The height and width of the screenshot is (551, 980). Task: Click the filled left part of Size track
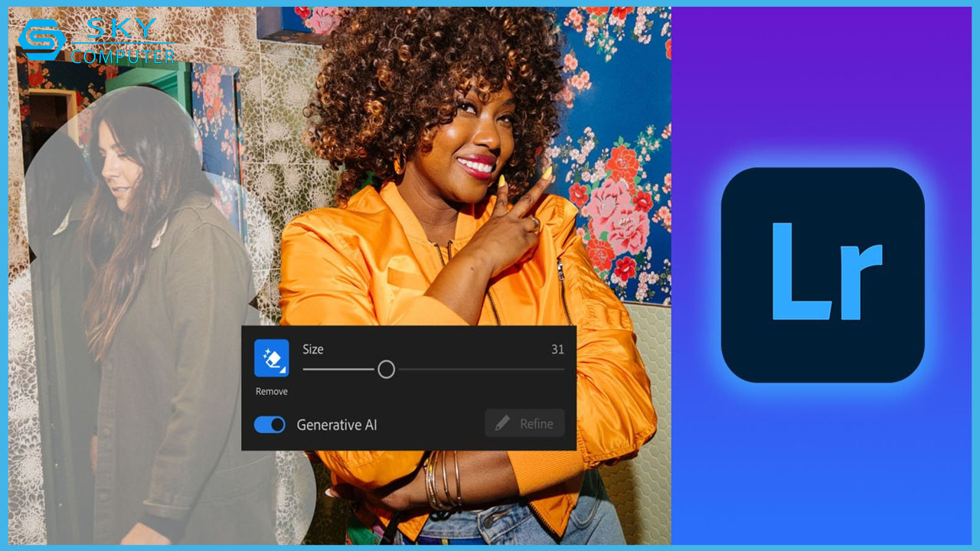point(337,370)
